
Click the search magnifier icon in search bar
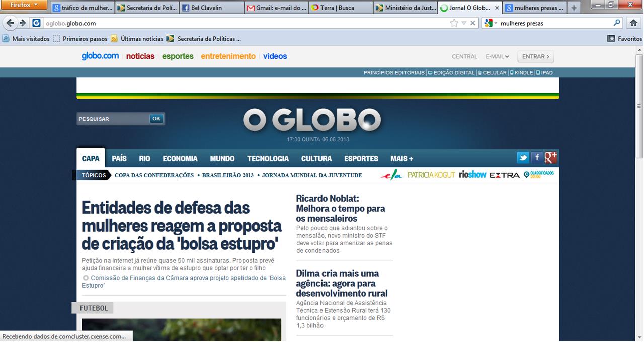click(617, 23)
